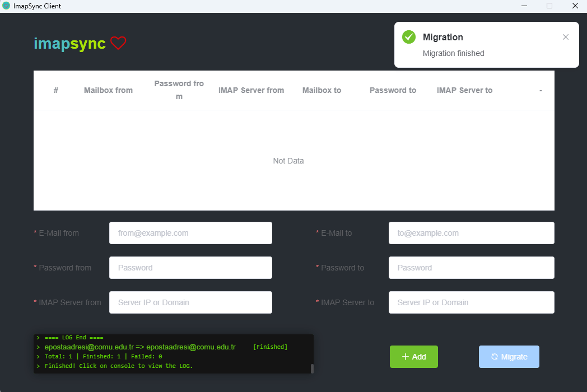This screenshot has height=392, width=587.
Task: Click the imapsync logo text
Action: point(69,44)
